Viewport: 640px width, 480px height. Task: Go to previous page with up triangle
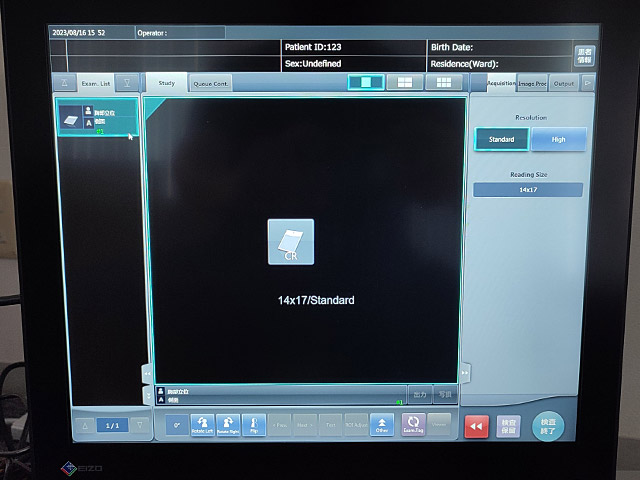[85, 426]
